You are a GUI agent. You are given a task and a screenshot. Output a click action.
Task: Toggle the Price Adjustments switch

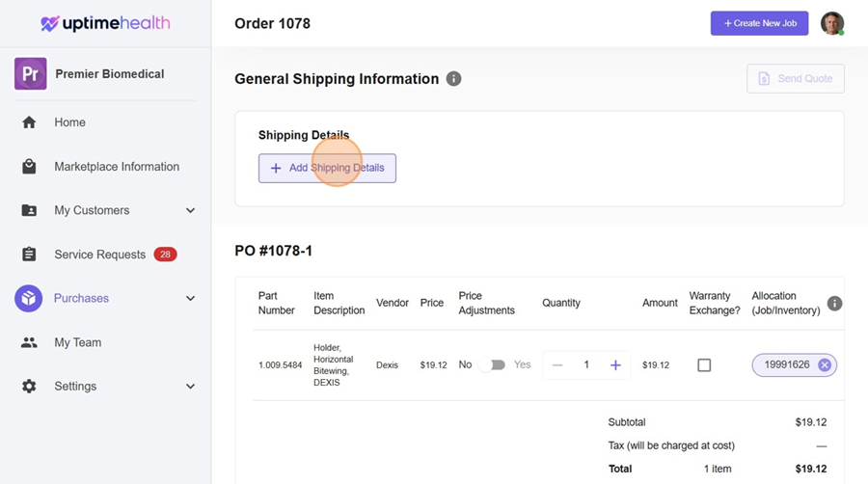click(492, 365)
